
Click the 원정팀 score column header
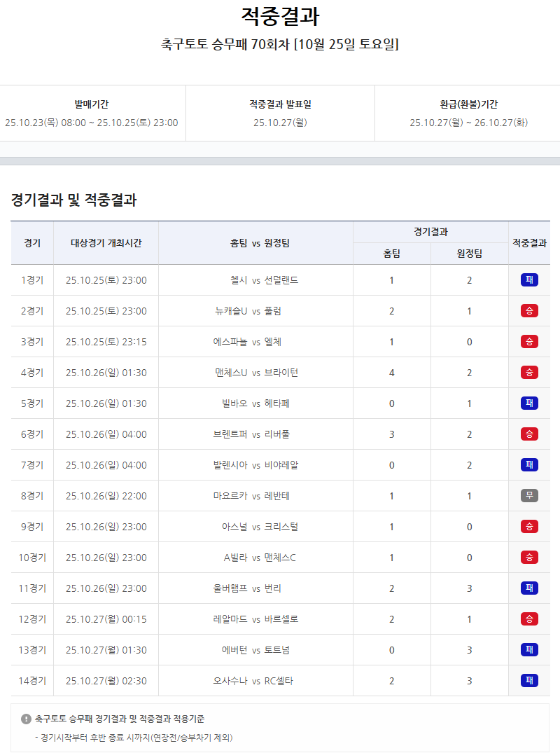click(x=470, y=254)
